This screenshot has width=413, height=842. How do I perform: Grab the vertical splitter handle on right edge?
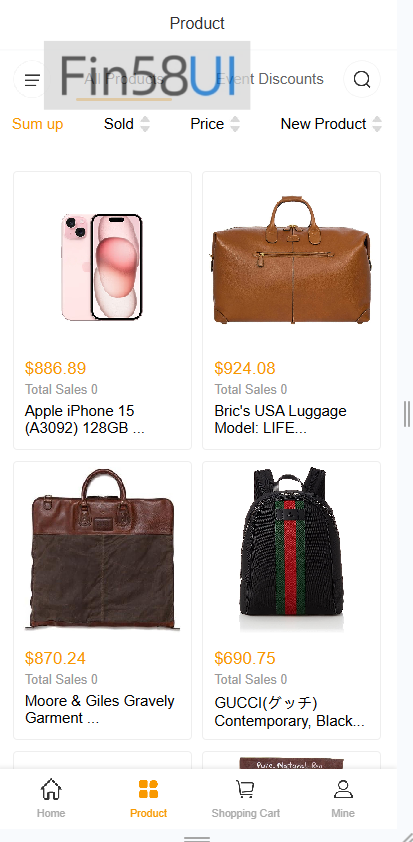tap(407, 414)
